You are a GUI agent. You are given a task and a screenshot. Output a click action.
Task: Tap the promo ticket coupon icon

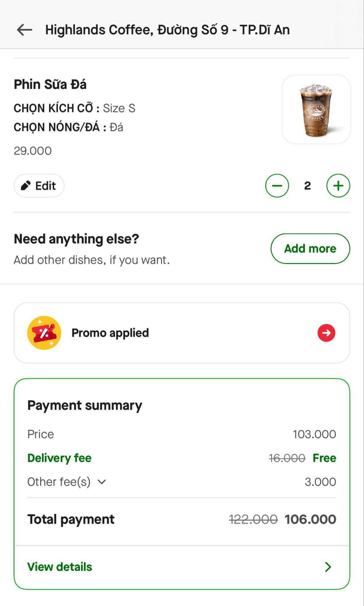tap(44, 333)
